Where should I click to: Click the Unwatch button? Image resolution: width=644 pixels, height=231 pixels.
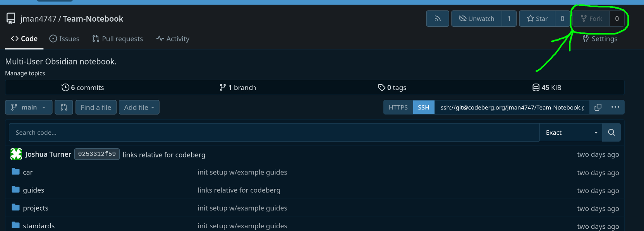pos(477,19)
